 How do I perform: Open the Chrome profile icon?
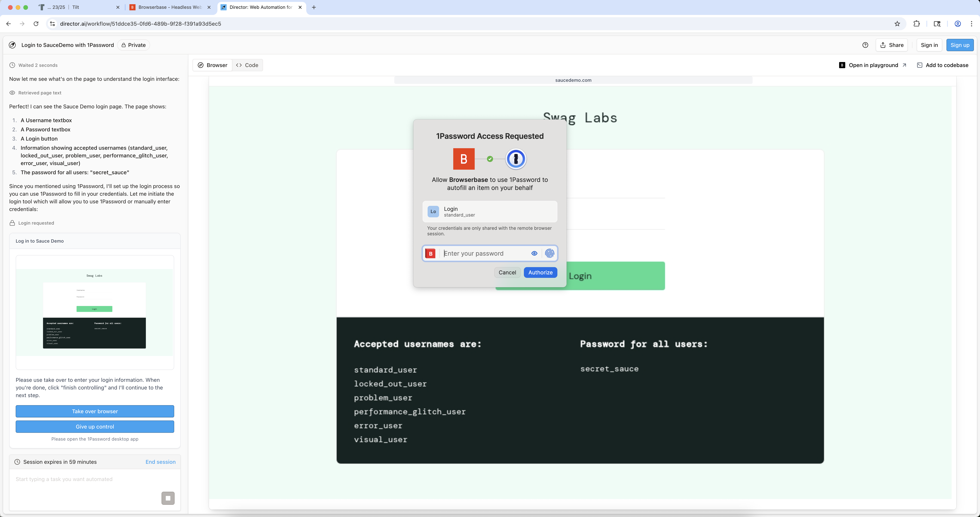click(x=958, y=24)
